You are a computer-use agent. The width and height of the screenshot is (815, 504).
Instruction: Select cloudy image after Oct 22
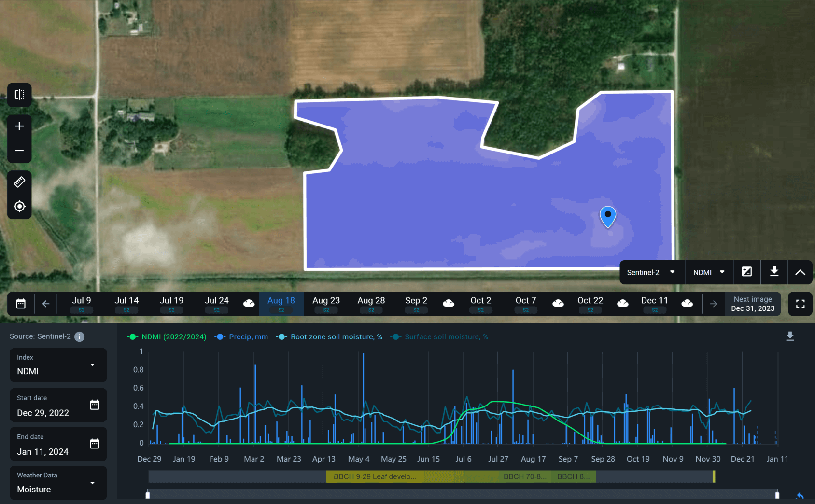[623, 304]
